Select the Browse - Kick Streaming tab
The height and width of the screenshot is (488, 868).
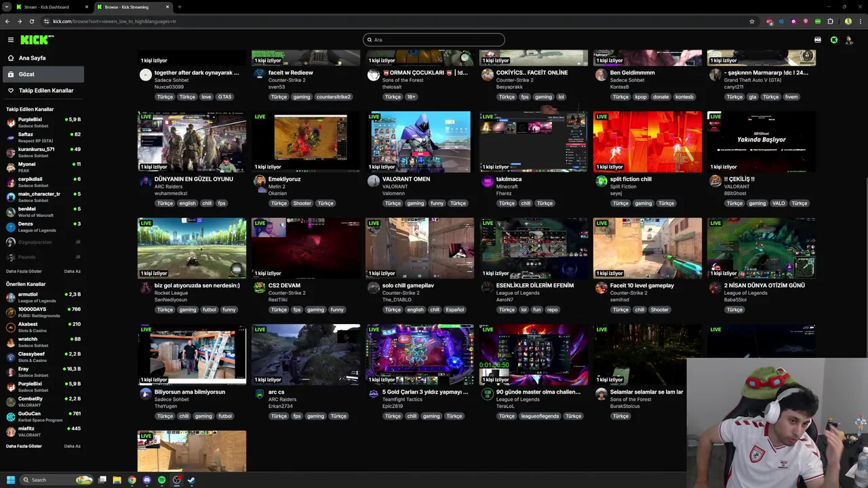pos(134,7)
